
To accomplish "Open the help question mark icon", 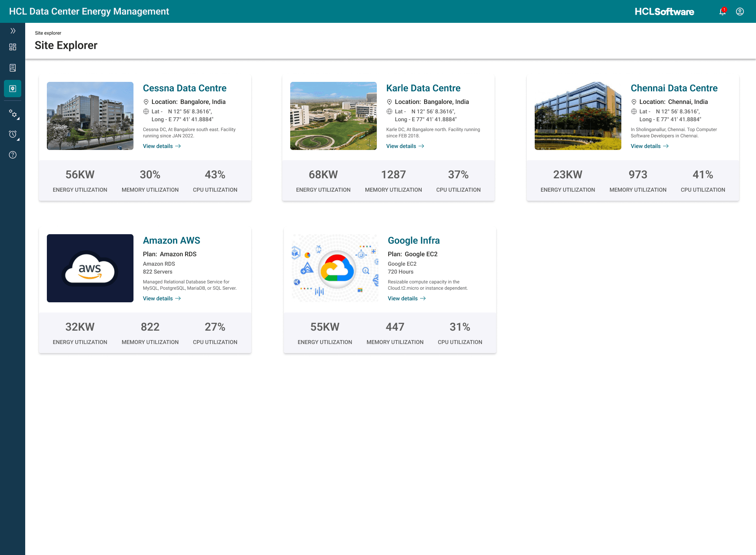I will (x=13, y=155).
